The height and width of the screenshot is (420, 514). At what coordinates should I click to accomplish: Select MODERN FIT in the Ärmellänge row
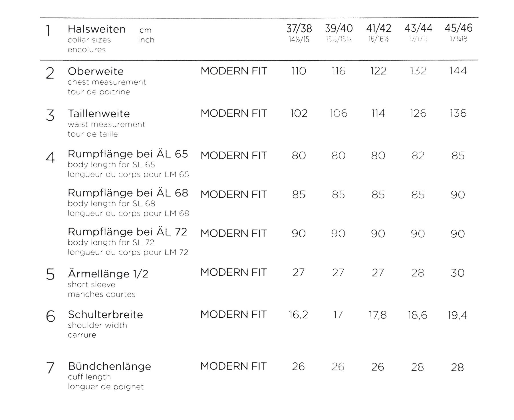click(x=233, y=272)
